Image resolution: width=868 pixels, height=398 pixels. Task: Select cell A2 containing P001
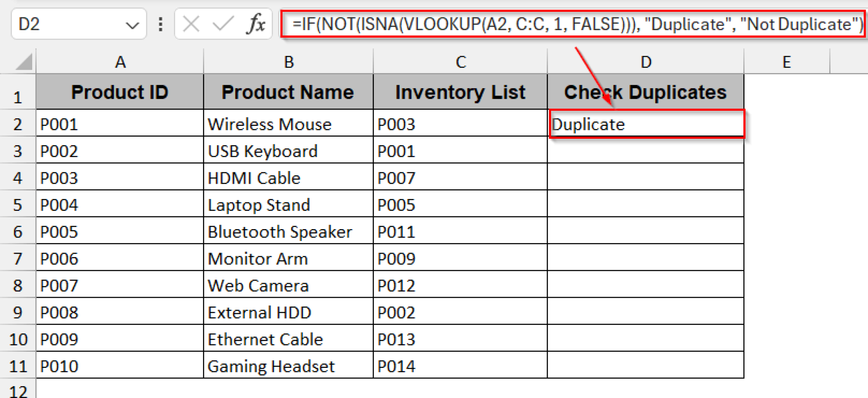[x=120, y=124]
